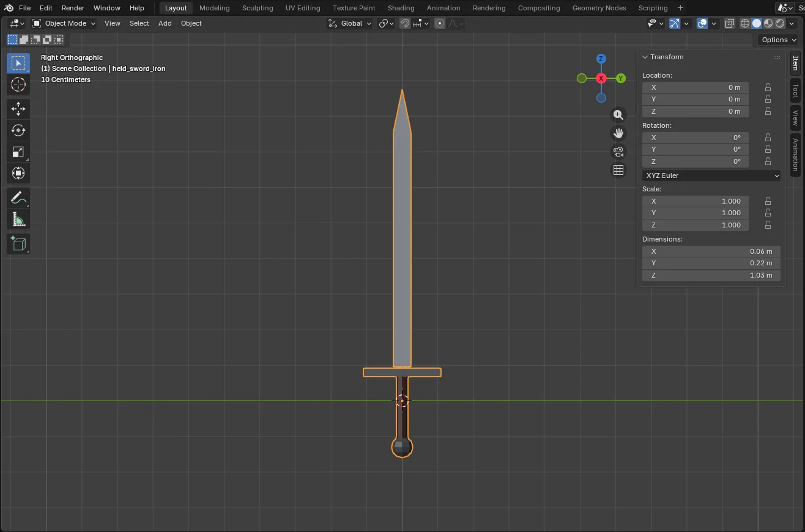
Task: Choose the Annotate pencil tool
Action: tap(18, 198)
